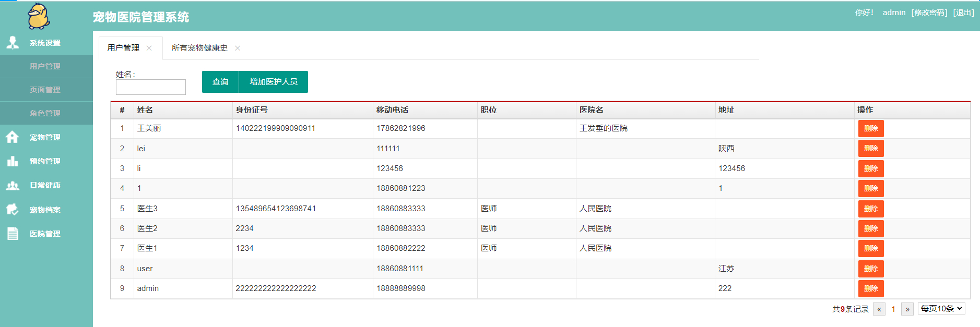Switch to the 用户管理 tab
This screenshot has width=980, height=327.
click(x=123, y=48)
